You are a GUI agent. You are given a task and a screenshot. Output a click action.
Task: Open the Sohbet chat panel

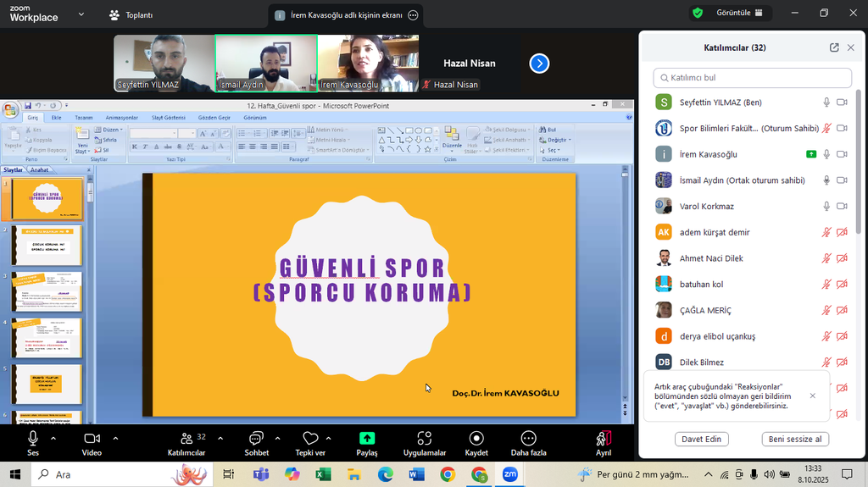[x=256, y=439]
